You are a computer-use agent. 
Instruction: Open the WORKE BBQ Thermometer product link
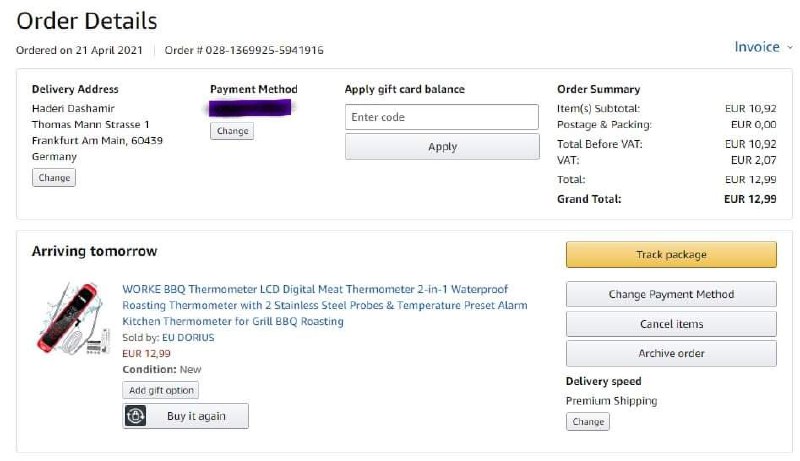(x=324, y=305)
